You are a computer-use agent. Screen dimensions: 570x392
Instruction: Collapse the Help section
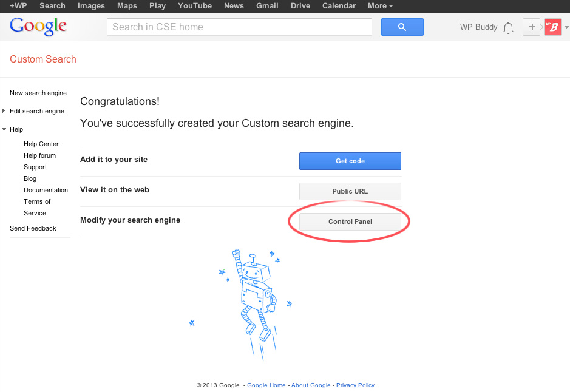click(x=4, y=129)
